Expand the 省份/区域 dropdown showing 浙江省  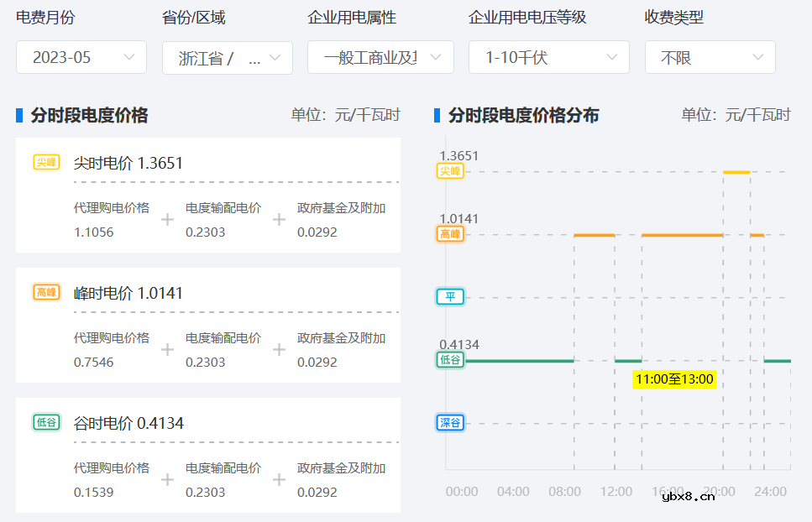point(227,58)
